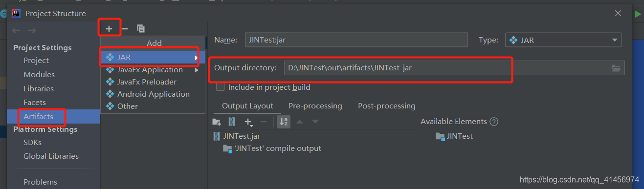Open Global Libraries settings
The image size is (644, 189).
tap(51, 156)
